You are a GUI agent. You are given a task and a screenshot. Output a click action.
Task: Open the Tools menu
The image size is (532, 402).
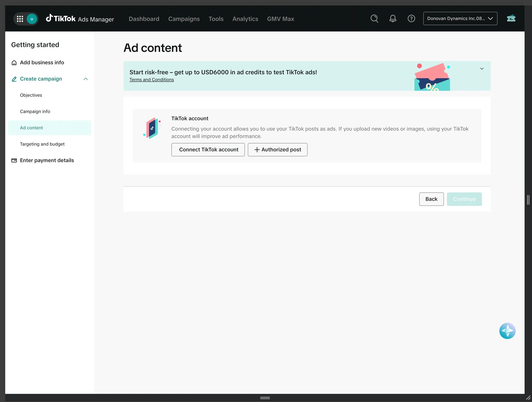tap(216, 19)
